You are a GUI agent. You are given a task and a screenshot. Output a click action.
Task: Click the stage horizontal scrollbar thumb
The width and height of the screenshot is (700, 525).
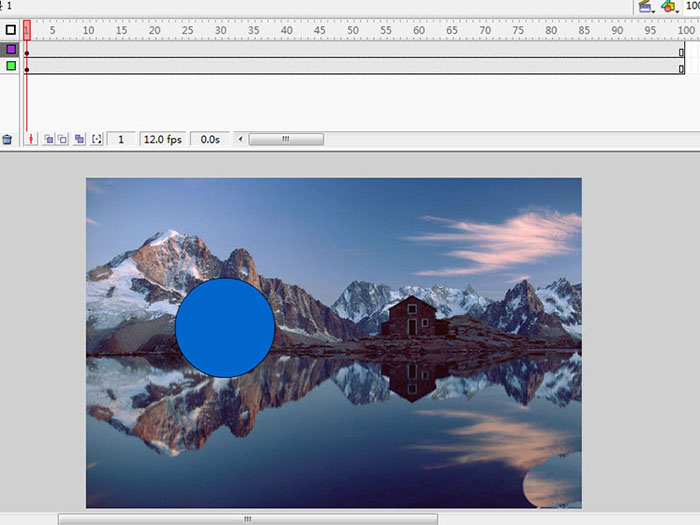tap(247, 520)
